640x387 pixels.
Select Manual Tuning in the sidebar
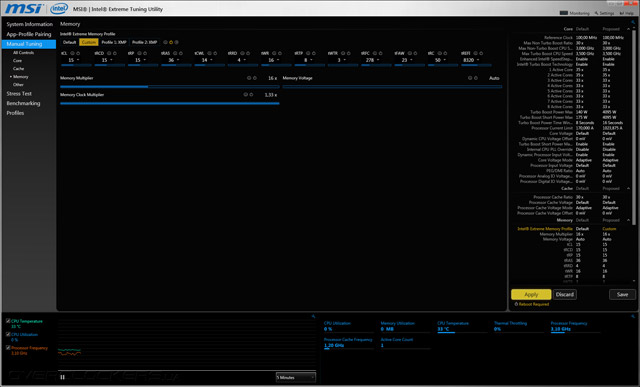[x=29, y=44]
